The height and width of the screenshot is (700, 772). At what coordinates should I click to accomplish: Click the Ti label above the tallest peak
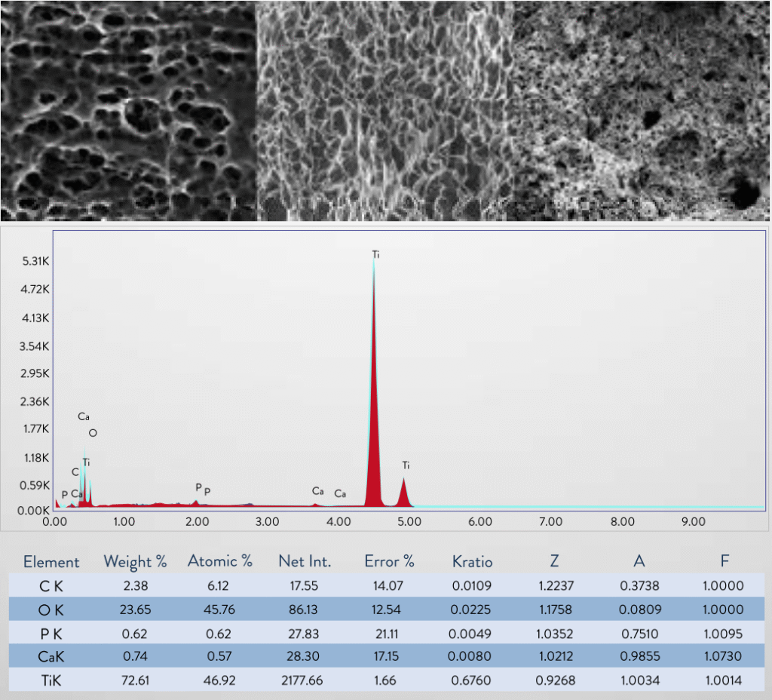point(375,255)
